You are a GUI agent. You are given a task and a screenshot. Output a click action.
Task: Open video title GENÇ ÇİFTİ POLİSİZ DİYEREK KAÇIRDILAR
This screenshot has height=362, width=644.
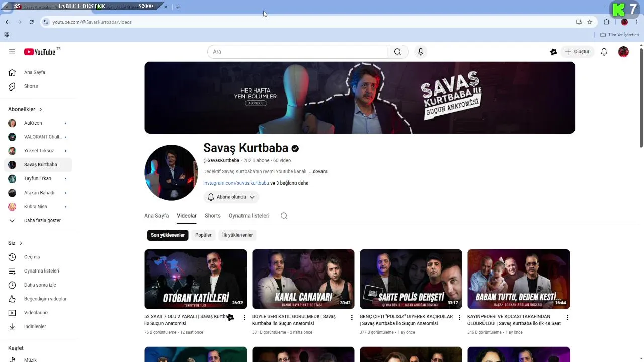point(407,320)
